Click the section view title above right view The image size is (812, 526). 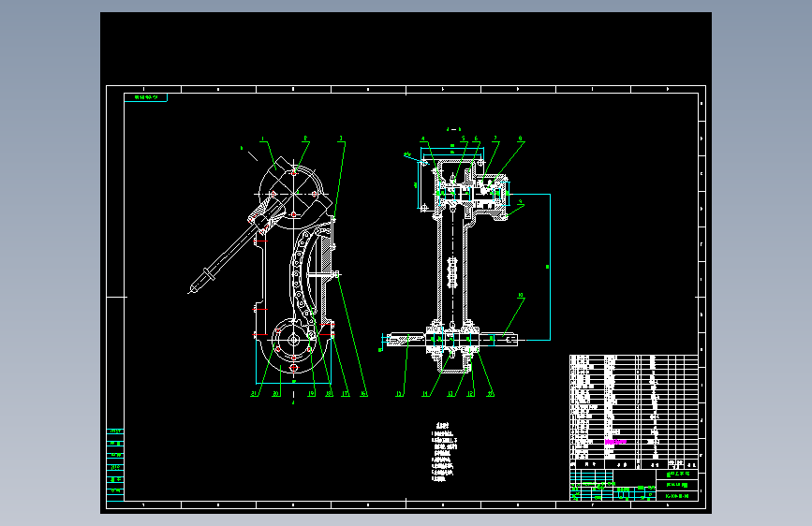(x=453, y=129)
